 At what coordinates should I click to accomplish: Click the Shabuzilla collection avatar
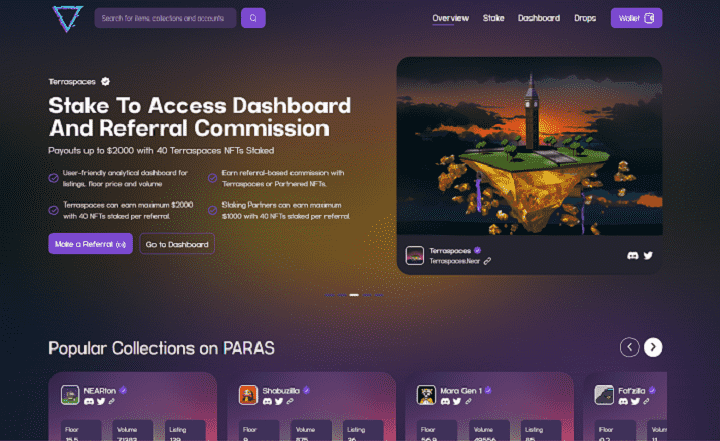tap(248, 395)
